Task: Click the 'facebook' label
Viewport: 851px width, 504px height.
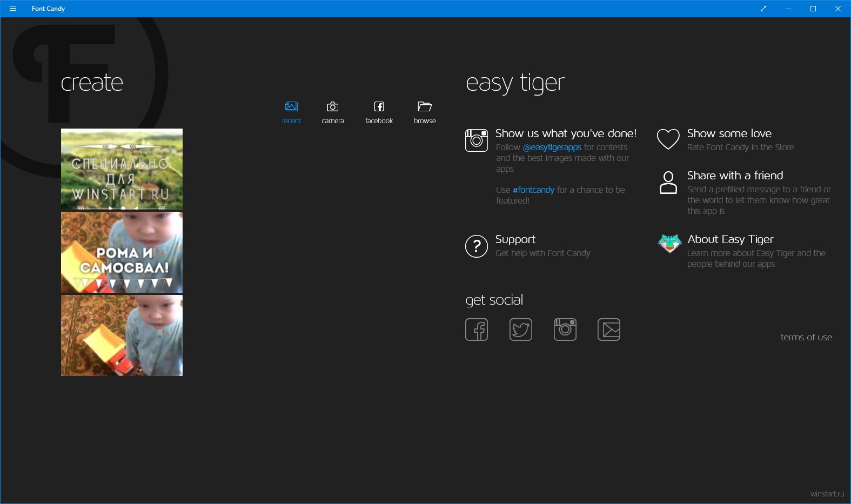Action: [379, 121]
